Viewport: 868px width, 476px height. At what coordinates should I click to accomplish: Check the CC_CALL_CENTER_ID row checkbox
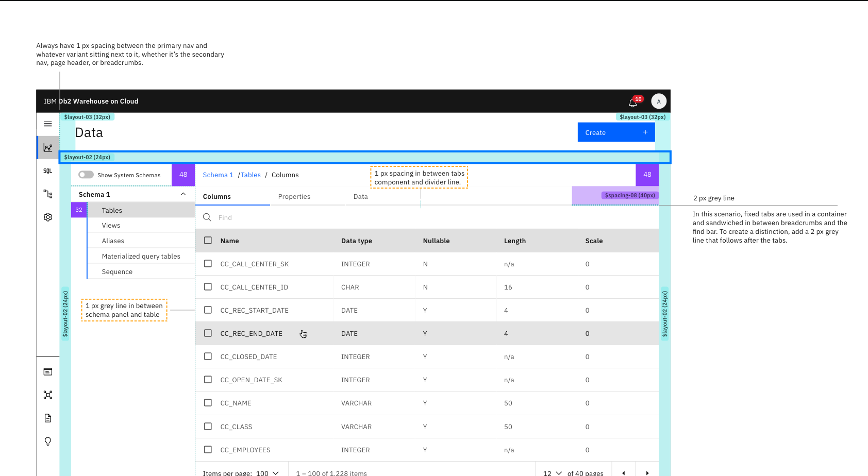pos(208,286)
